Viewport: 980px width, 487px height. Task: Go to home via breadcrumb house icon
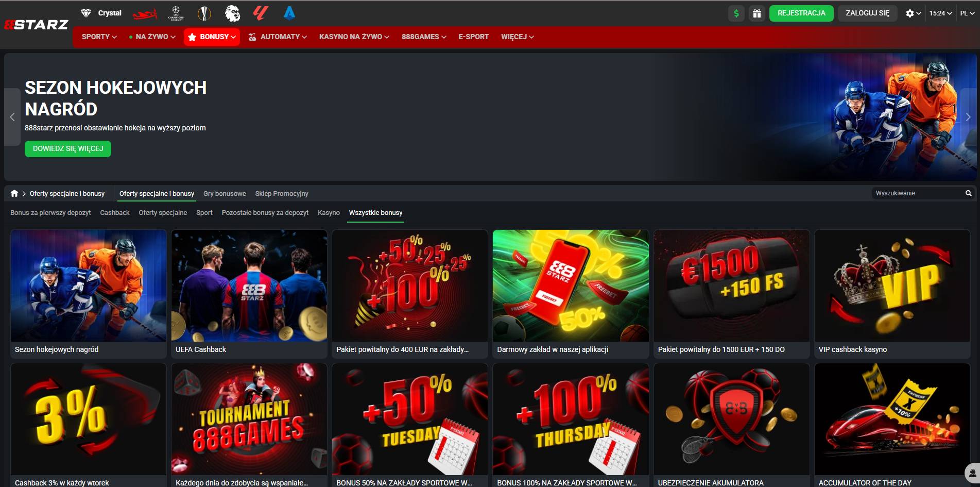pos(14,193)
